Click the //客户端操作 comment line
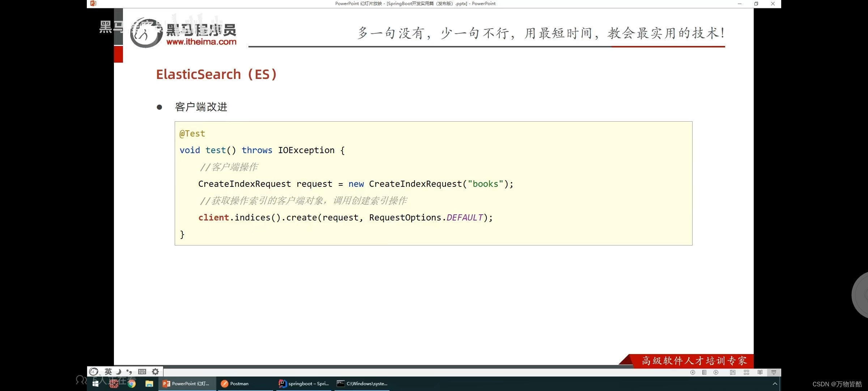868x391 pixels. pyautogui.click(x=229, y=167)
